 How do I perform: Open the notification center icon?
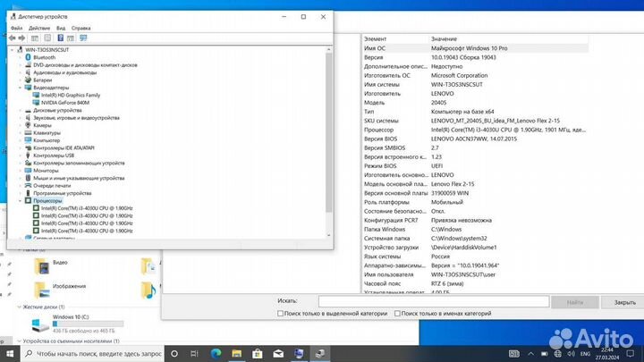click(x=631, y=353)
